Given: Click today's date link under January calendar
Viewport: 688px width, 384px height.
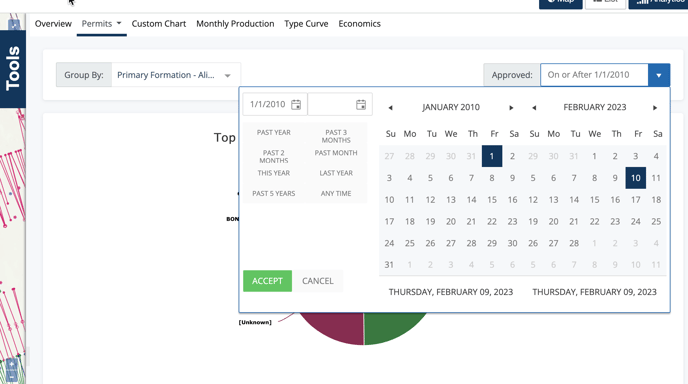Looking at the screenshot, I should pyautogui.click(x=451, y=292).
